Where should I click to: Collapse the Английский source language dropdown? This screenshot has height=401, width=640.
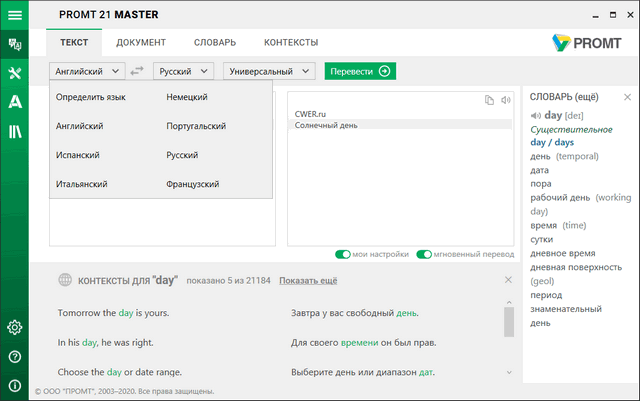(86, 71)
